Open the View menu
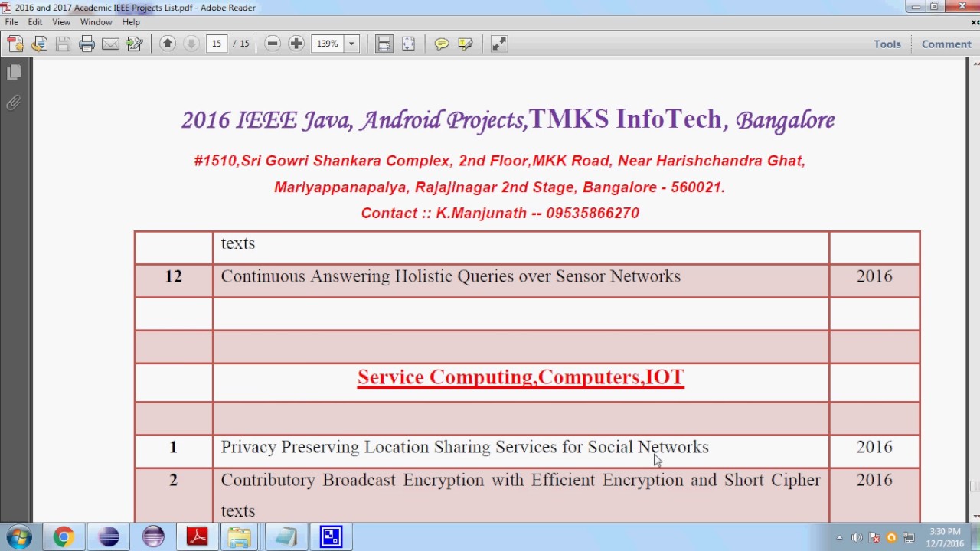The height and width of the screenshot is (551, 980). tap(61, 22)
